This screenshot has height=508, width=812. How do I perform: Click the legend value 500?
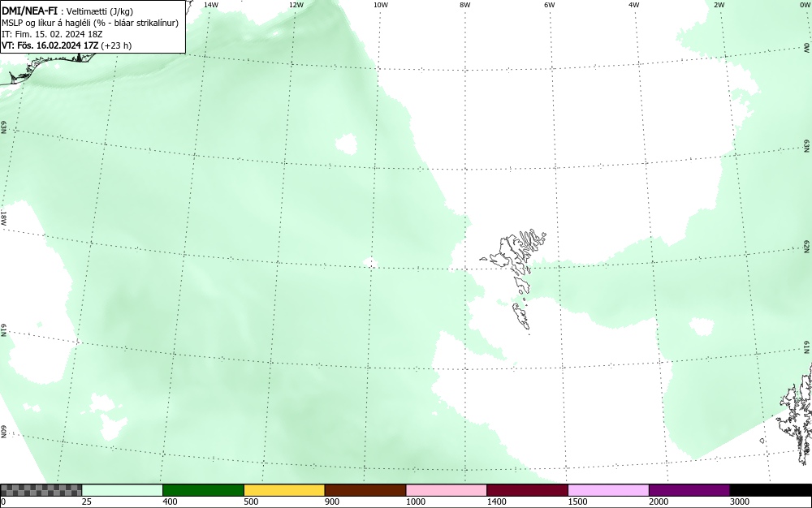tap(251, 502)
